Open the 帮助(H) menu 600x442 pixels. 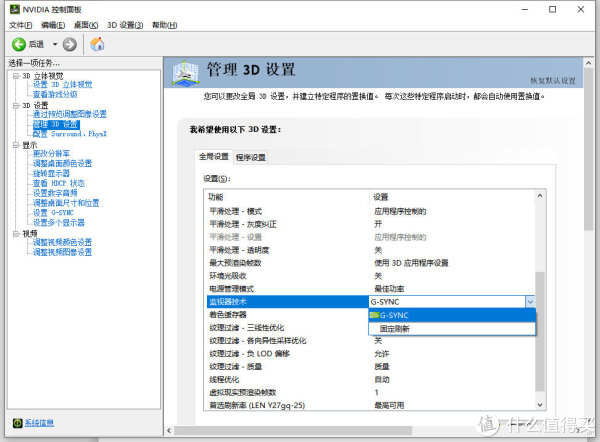point(165,25)
